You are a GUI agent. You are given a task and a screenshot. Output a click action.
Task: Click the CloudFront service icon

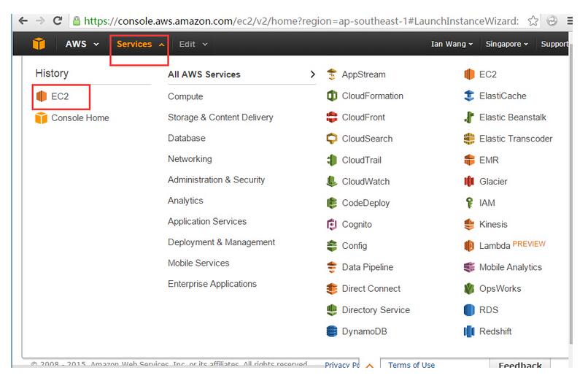pyautogui.click(x=331, y=117)
